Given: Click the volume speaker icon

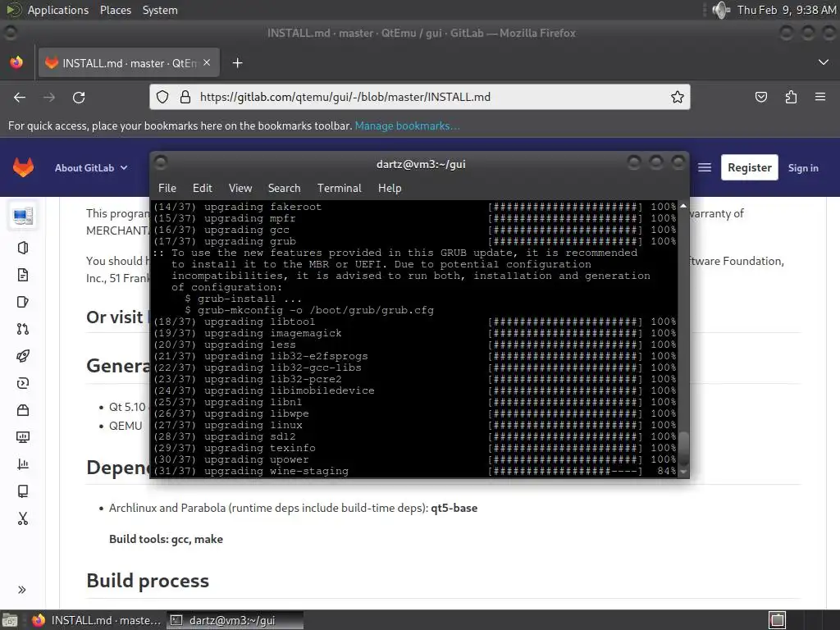Looking at the screenshot, I should pyautogui.click(x=721, y=10).
